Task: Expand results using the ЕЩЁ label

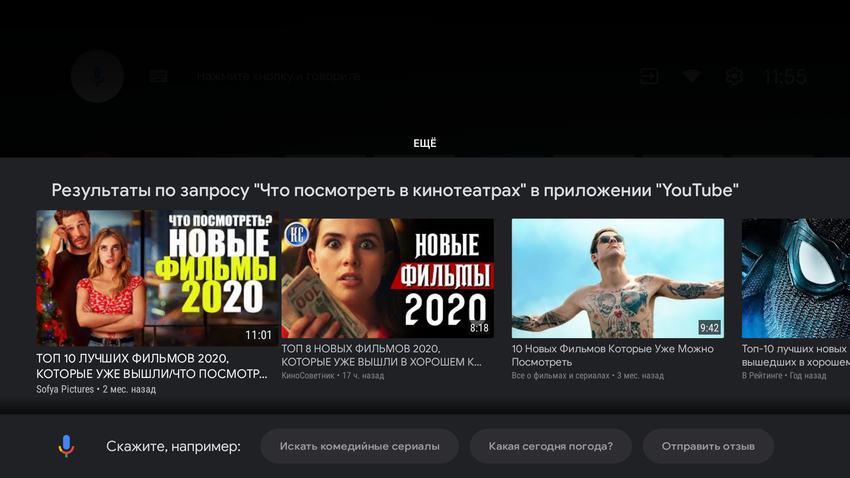Action: [x=424, y=143]
